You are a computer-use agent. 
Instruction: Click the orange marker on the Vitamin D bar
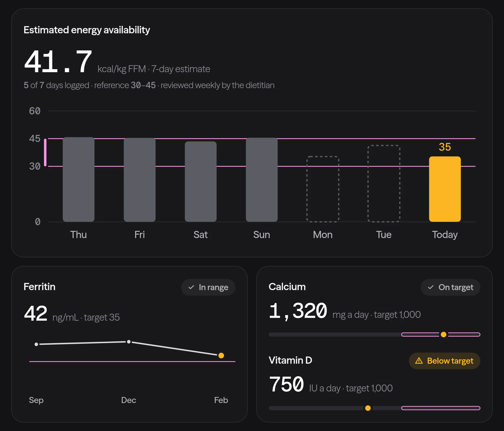[x=368, y=408]
